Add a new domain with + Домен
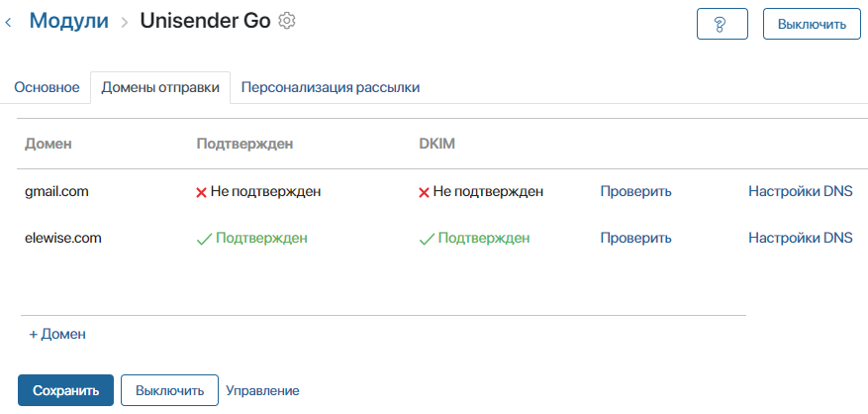This screenshot has width=868, height=414. point(57,334)
